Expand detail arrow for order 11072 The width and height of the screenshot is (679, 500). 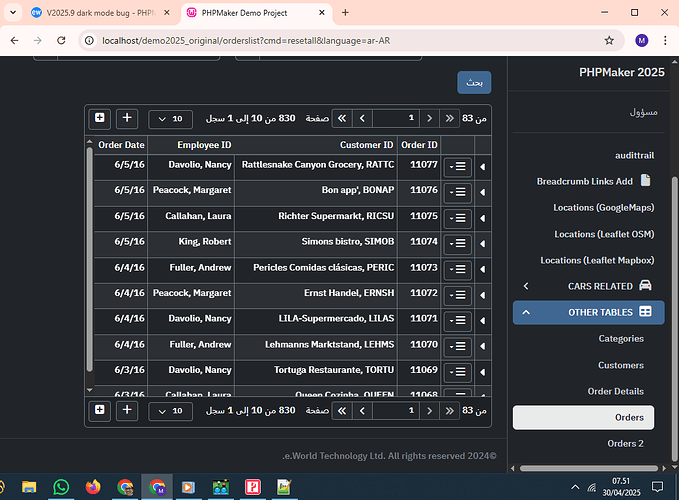tap(482, 295)
